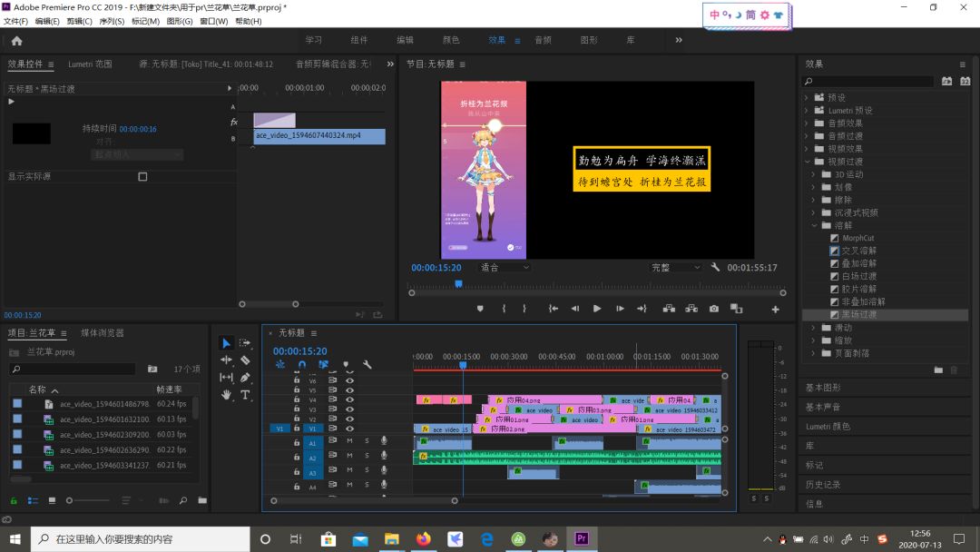
Task: Toggle the 显示实际源 checkbox
Action: 142,177
